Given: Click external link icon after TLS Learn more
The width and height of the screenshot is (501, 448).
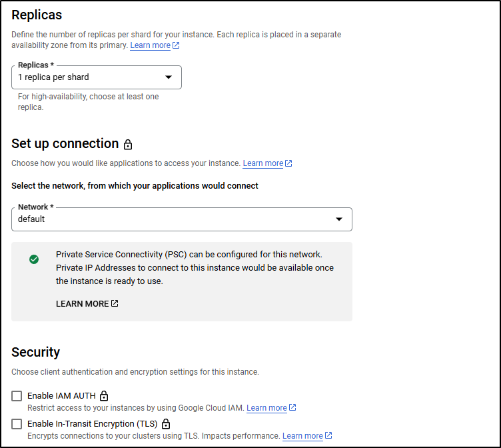Looking at the screenshot, I should pyautogui.click(x=328, y=435).
